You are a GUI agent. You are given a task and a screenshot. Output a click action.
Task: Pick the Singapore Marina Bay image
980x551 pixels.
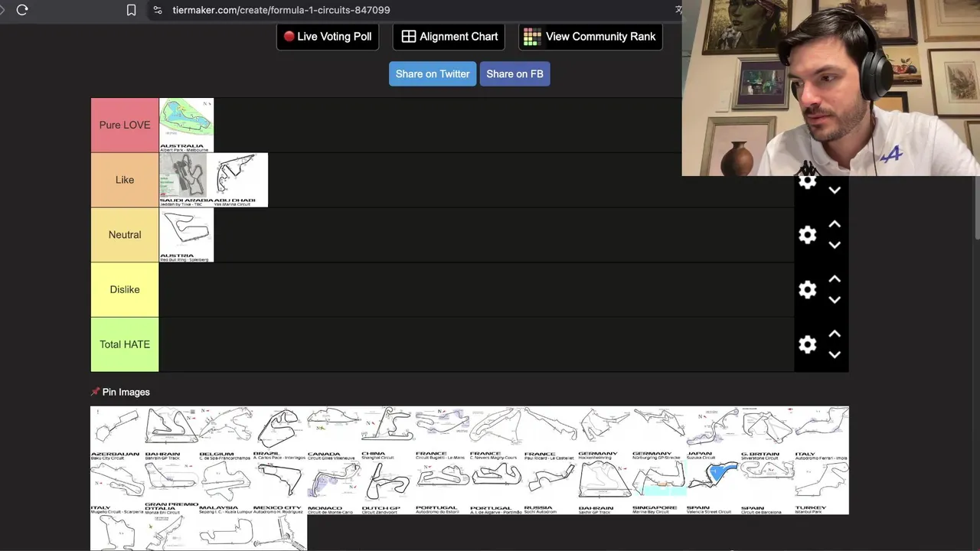(659, 487)
